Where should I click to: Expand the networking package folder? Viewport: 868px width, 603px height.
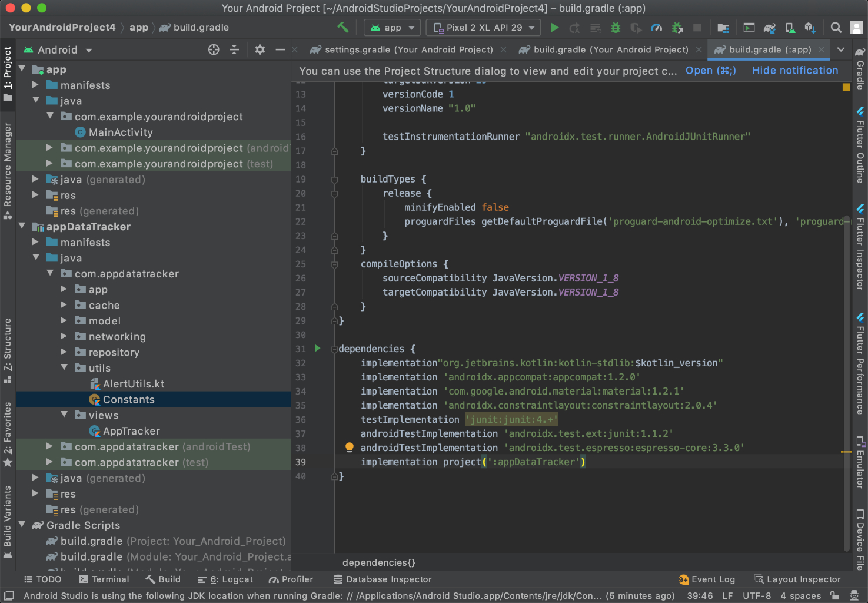tap(64, 336)
